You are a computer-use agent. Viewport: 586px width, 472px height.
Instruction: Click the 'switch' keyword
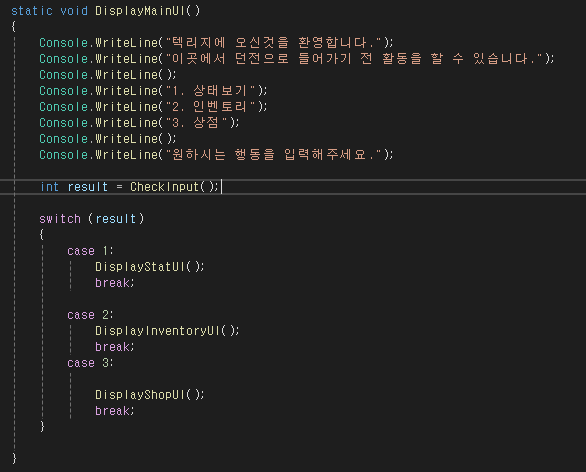pos(60,219)
